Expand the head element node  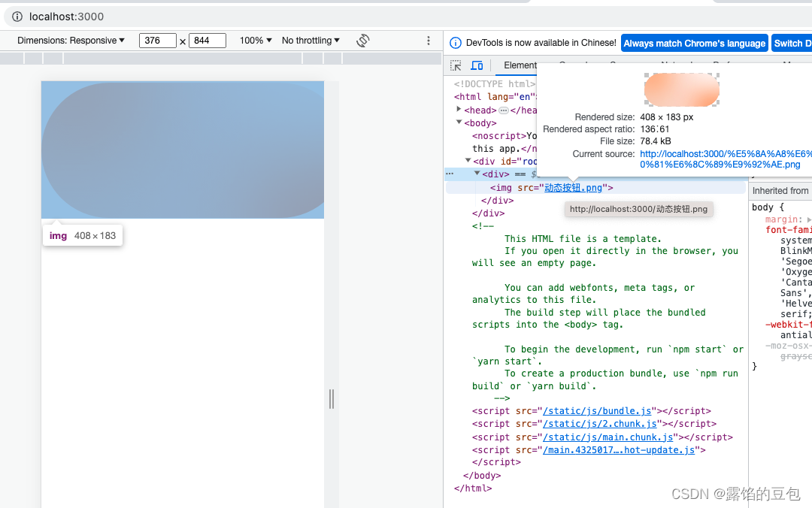point(459,109)
